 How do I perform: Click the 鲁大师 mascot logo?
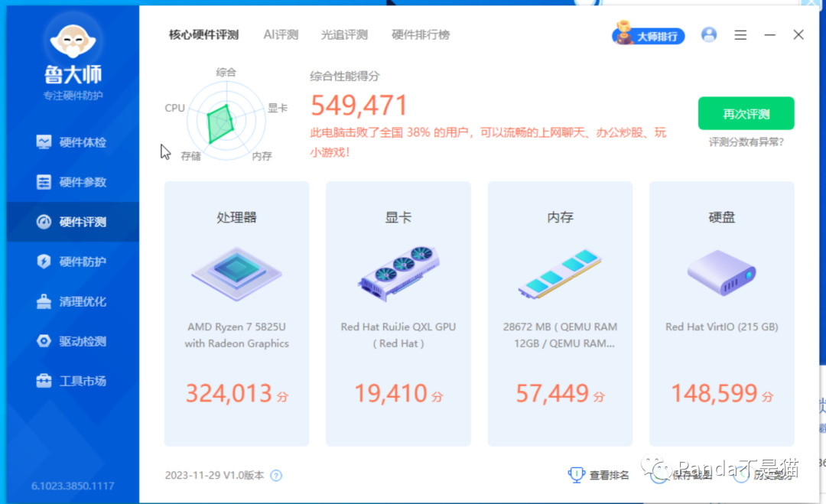73,40
